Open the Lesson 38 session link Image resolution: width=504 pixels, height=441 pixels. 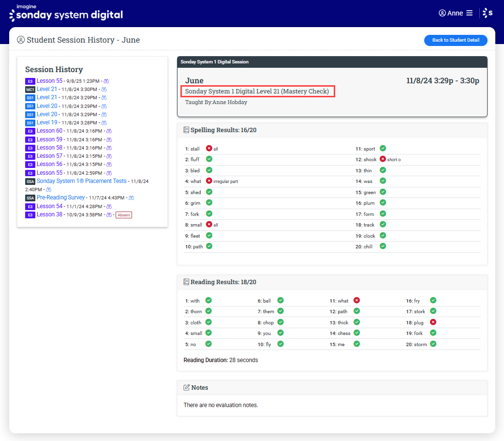click(x=49, y=214)
